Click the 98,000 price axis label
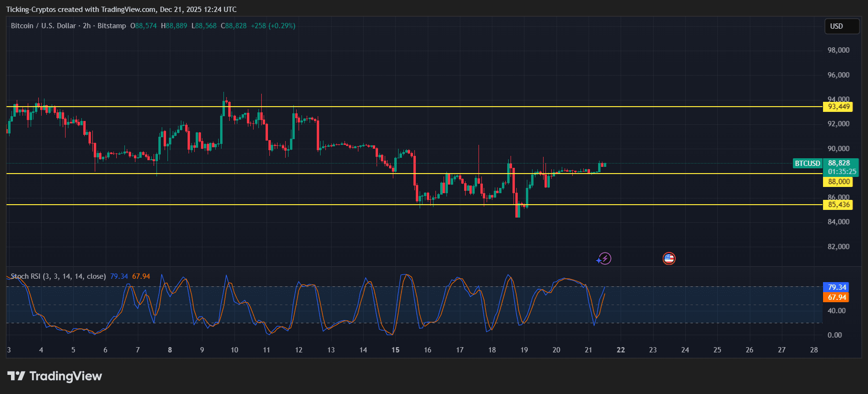Viewport: 868px width, 394px height. pos(838,50)
